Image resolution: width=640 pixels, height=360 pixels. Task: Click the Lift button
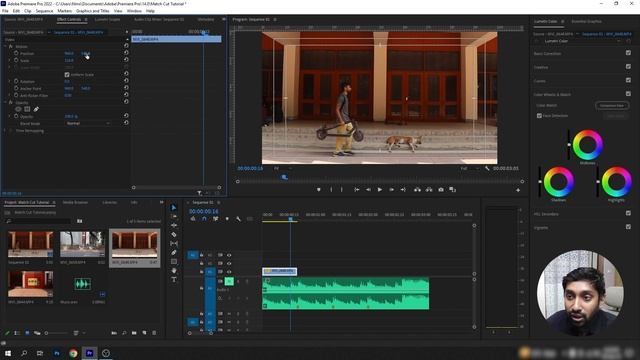tap(417, 190)
